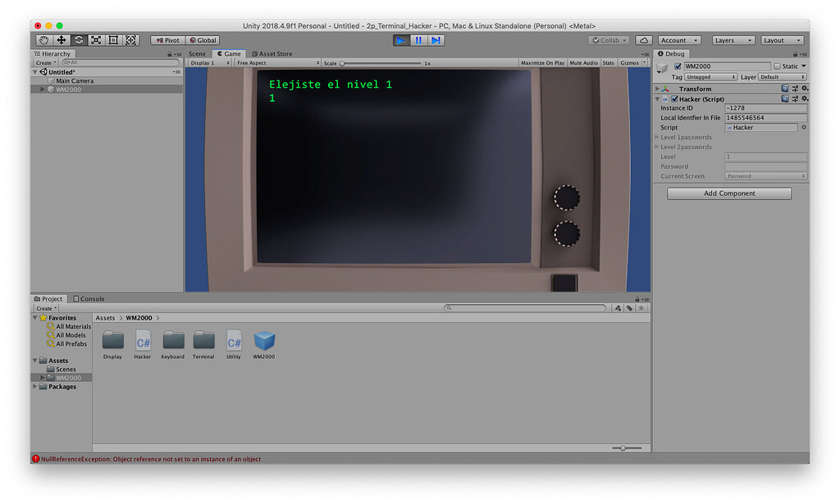Image resolution: width=840 pixels, height=504 pixels.
Task: Select the Rect transform tool
Action: point(113,40)
